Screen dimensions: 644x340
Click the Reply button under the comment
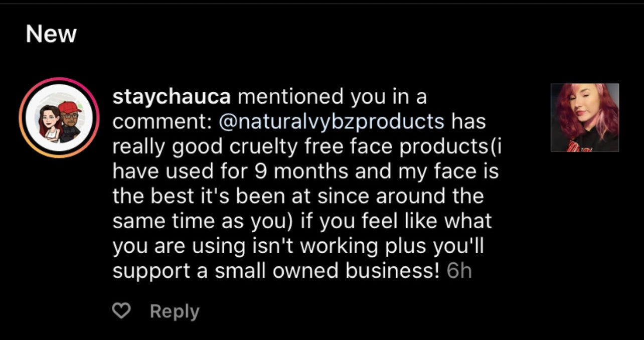tap(175, 312)
